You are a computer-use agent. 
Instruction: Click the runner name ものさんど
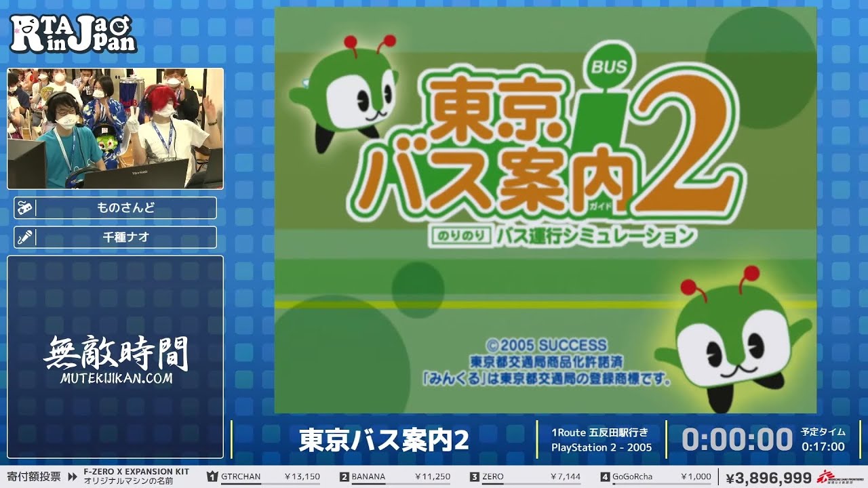126,208
